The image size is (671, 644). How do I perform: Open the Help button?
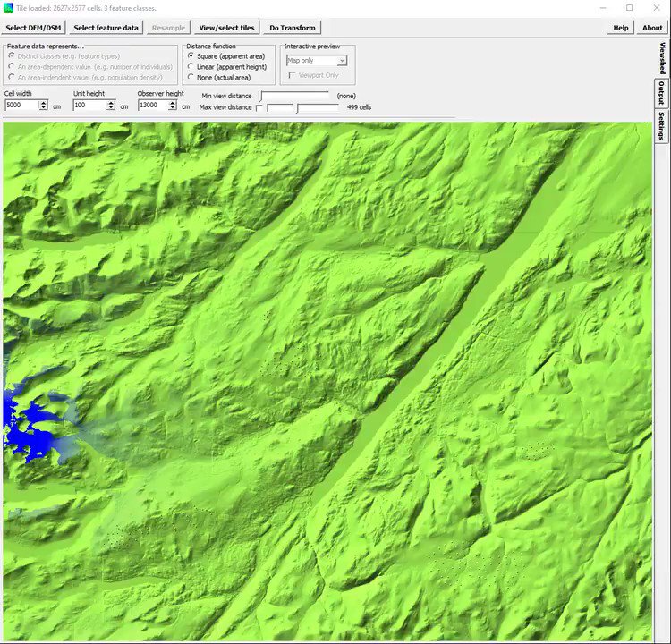620,28
